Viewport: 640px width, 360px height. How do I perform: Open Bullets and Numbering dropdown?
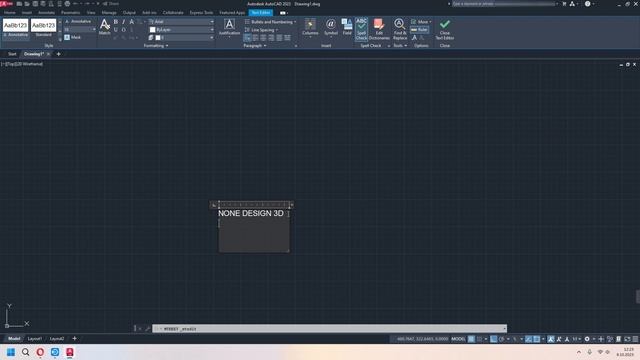point(271,22)
